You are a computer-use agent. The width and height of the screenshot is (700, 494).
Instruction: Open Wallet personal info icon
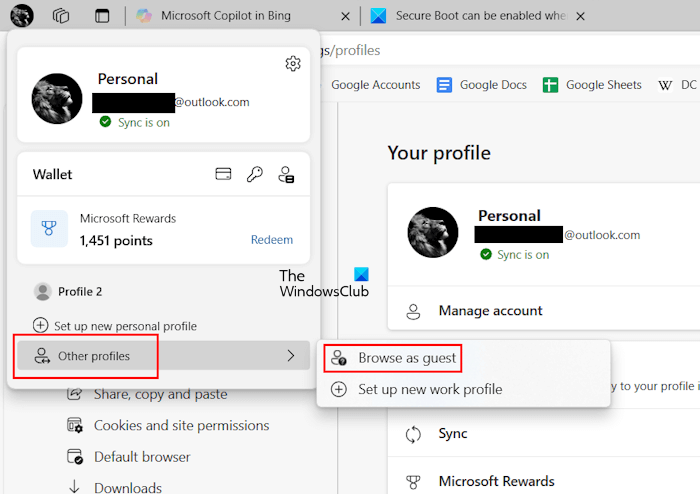(x=286, y=174)
